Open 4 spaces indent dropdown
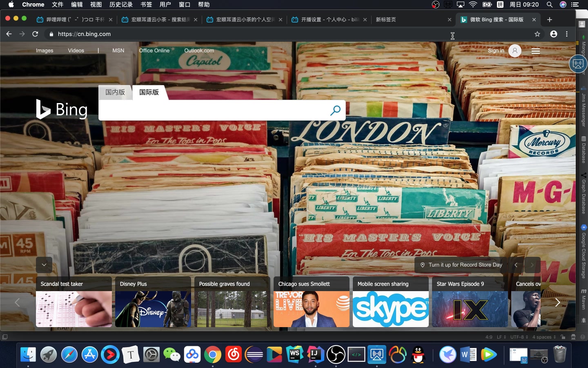The height and width of the screenshot is (368, 588). pos(544,337)
